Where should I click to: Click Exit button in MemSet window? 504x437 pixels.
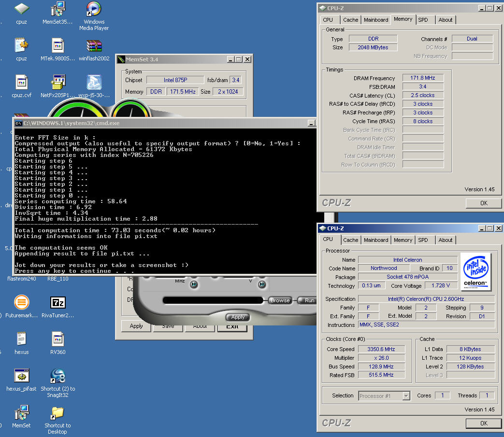tap(232, 327)
